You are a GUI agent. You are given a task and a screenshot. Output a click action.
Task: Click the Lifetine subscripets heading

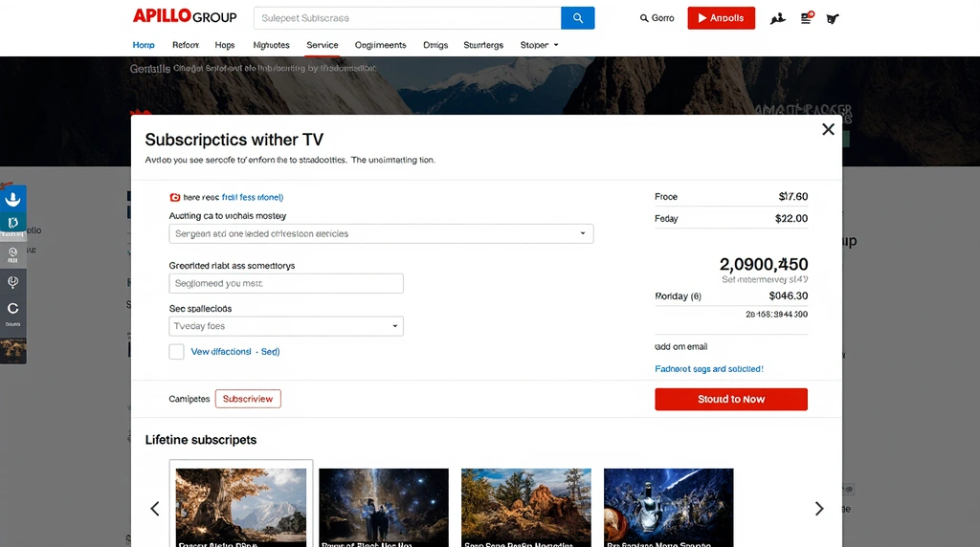pyautogui.click(x=201, y=440)
